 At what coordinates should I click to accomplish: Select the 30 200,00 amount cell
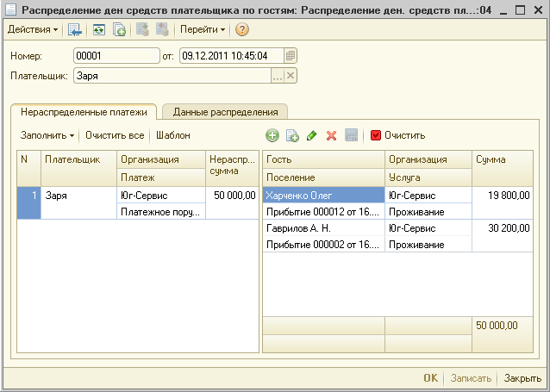point(503,235)
